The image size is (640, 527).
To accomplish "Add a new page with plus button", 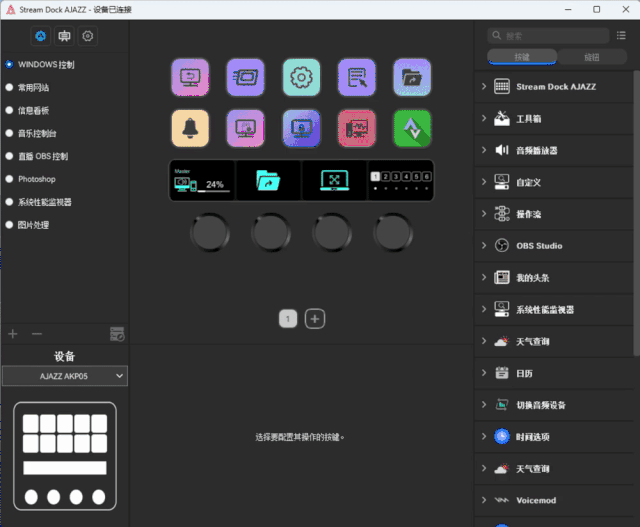I will pyautogui.click(x=315, y=319).
